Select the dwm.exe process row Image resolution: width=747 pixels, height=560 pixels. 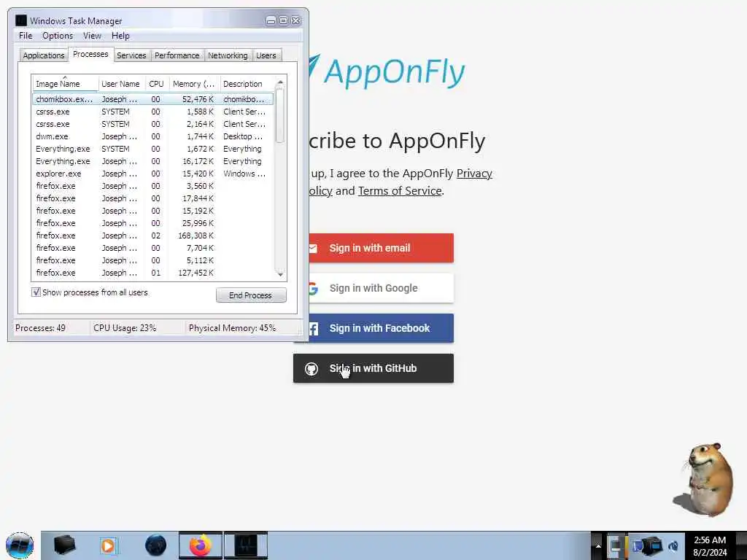153,136
